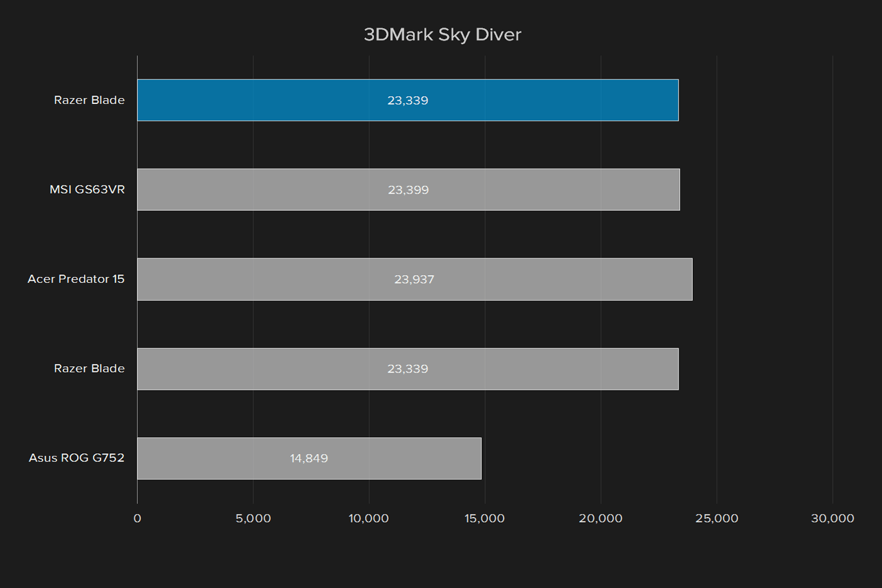Click the 20,000 x-axis tick label

601,518
